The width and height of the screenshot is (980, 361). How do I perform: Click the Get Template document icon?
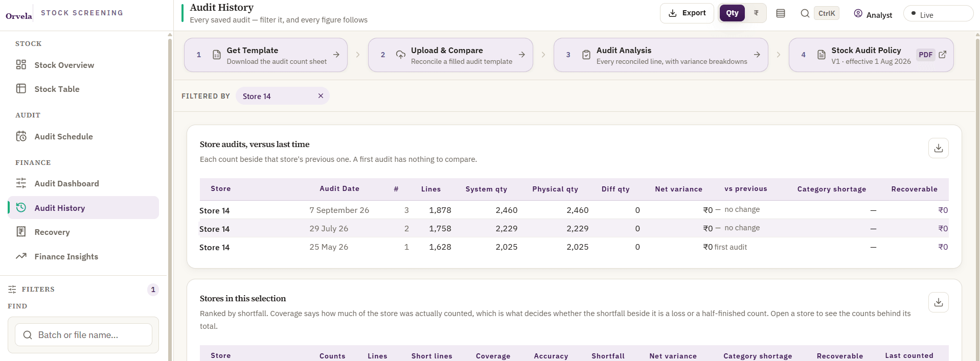click(217, 55)
